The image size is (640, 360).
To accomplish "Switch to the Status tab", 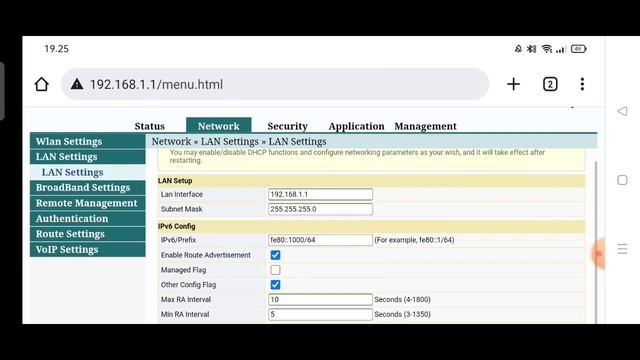I will (150, 126).
